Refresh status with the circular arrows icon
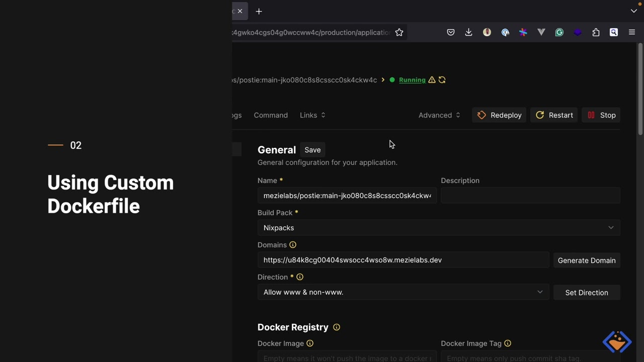The height and width of the screenshot is (362, 644). tap(442, 80)
